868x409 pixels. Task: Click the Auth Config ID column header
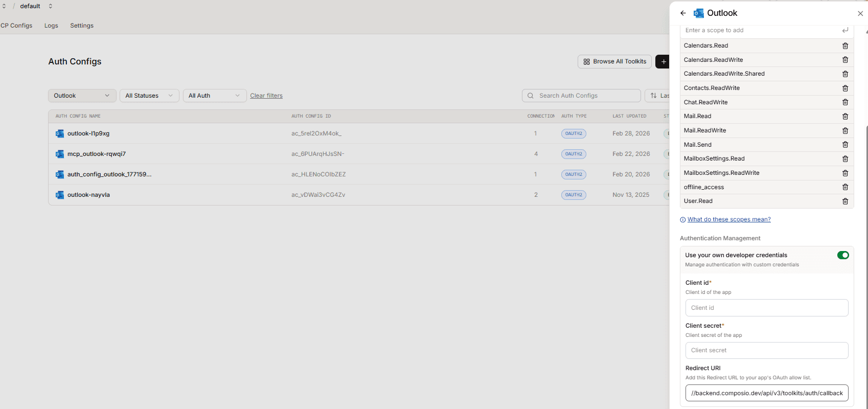(x=311, y=116)
